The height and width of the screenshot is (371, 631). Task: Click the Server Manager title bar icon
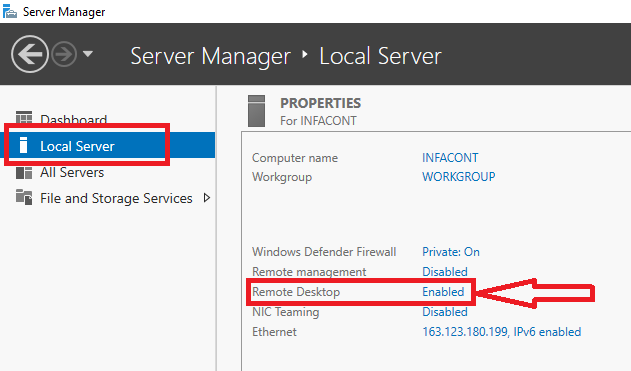point(10,11)
